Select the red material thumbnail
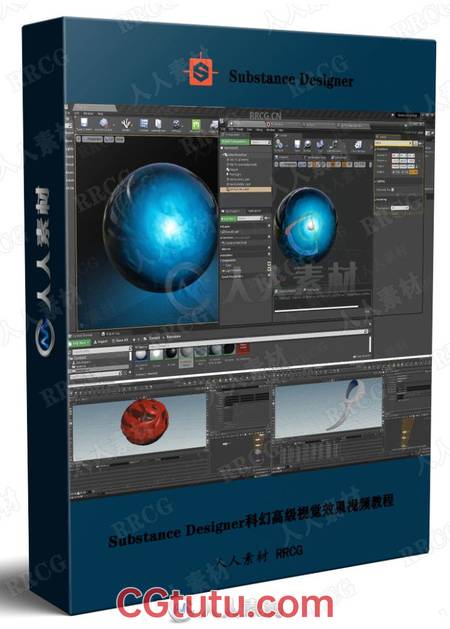 coord(242,349)
